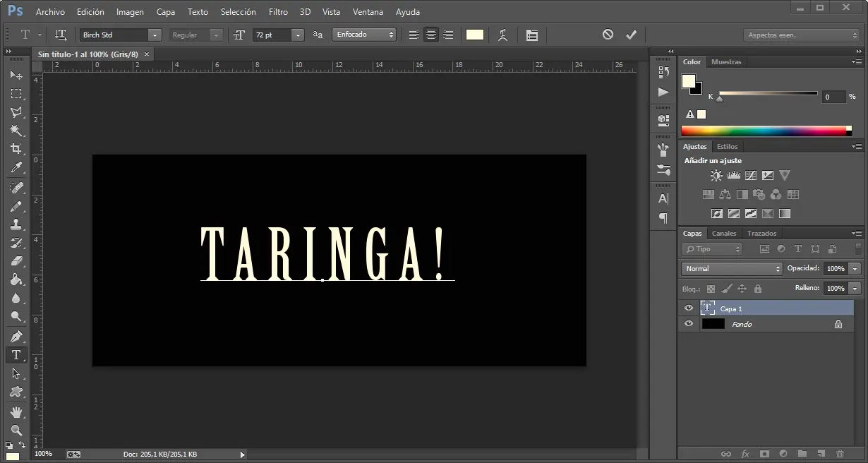Select the Pencil tool

tap(16, 206)
